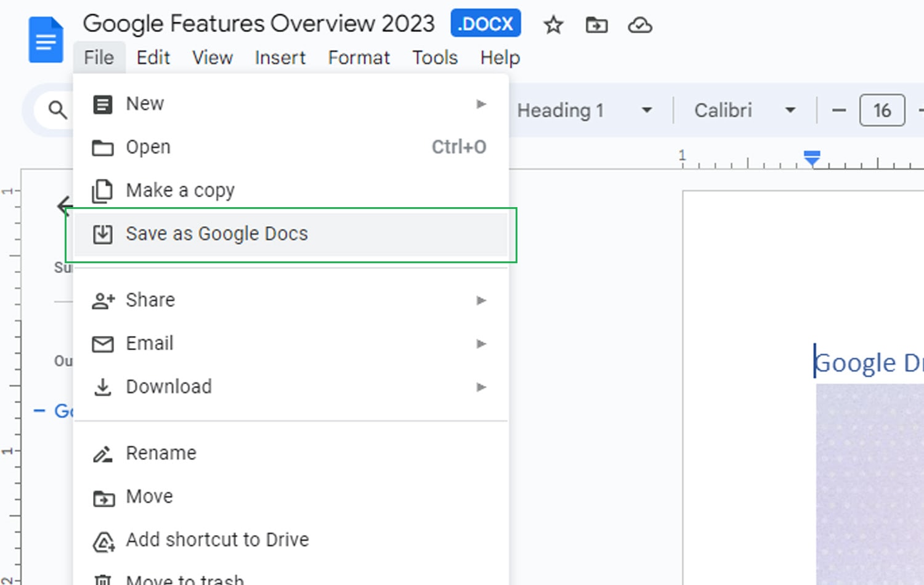This screenshot has width=924, height=585.
Task: Open the Share submenu arrow
Action: click(481, 300)
